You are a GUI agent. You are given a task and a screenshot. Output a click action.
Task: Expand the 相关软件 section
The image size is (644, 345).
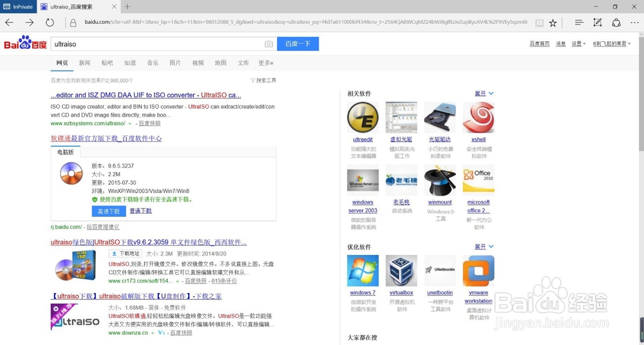tap(484, 93)
